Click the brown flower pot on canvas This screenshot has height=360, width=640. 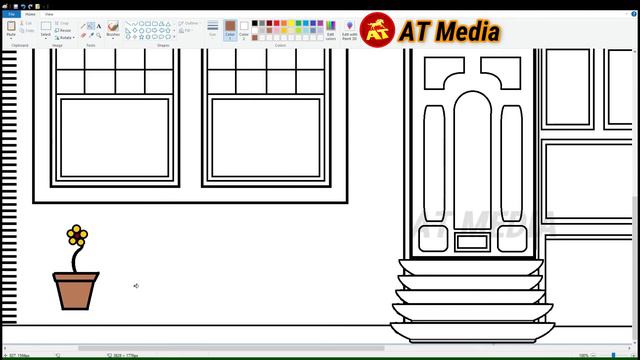(76, 291)
